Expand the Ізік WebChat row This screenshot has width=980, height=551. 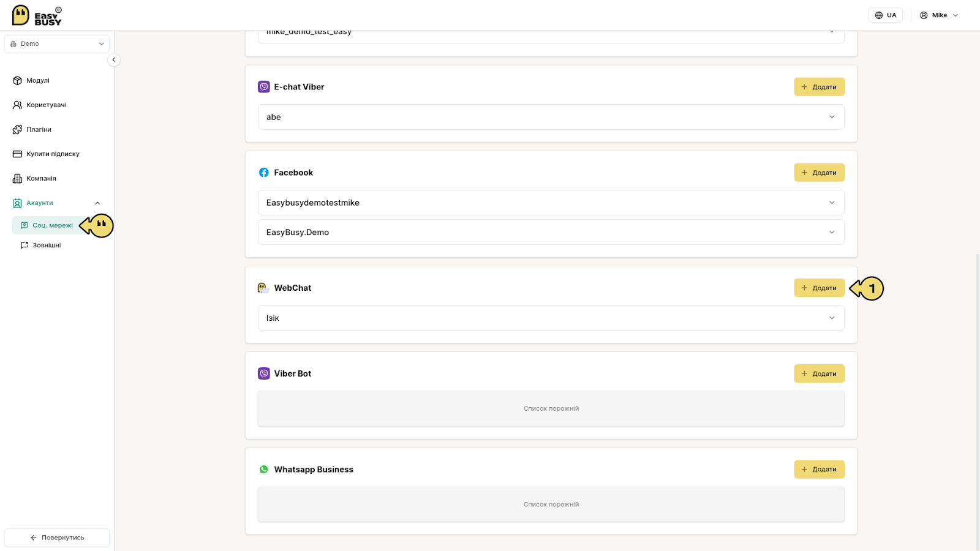click(x=551, y=318)
